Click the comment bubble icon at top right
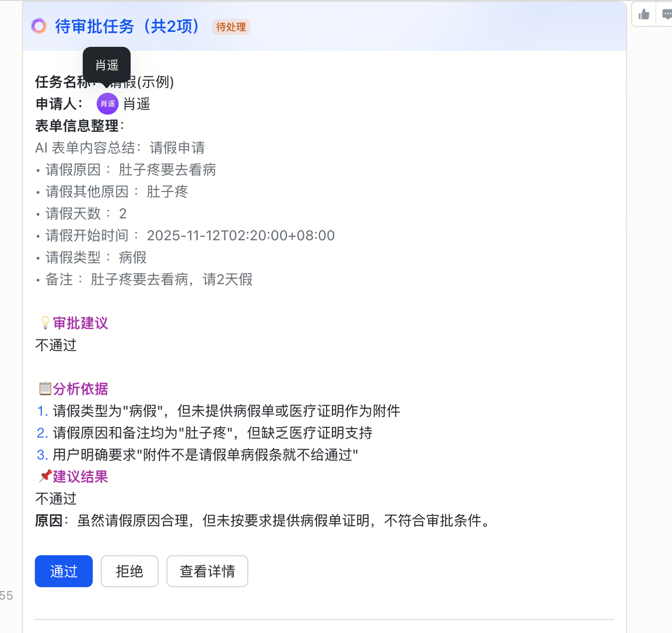This screenshot has width=672, height=633. [666, 15]
